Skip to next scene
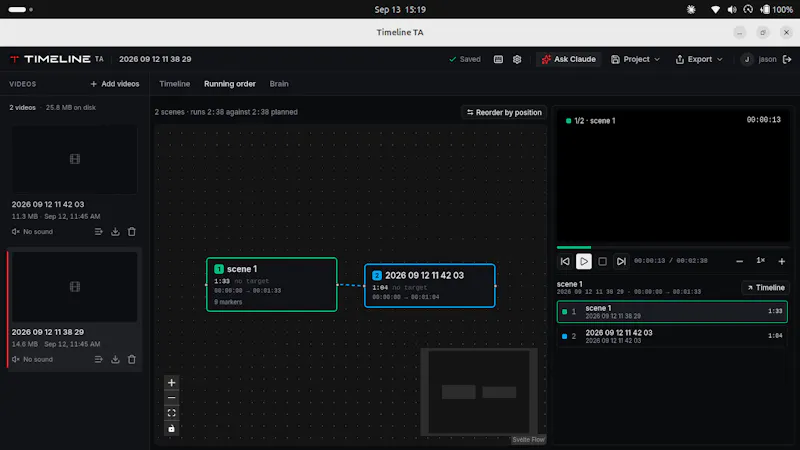Image resolution: width=800 pixels, height=450 pixels. tap(621, 261)
